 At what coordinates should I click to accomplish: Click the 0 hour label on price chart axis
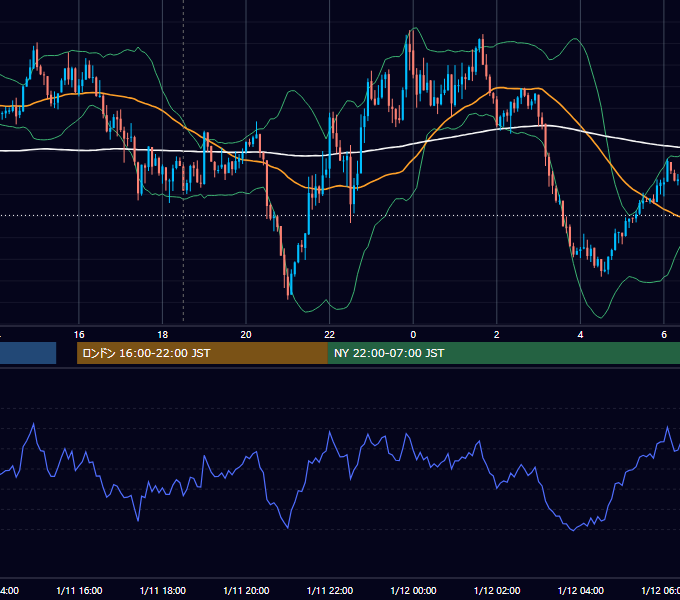click(x=413, y=335)
